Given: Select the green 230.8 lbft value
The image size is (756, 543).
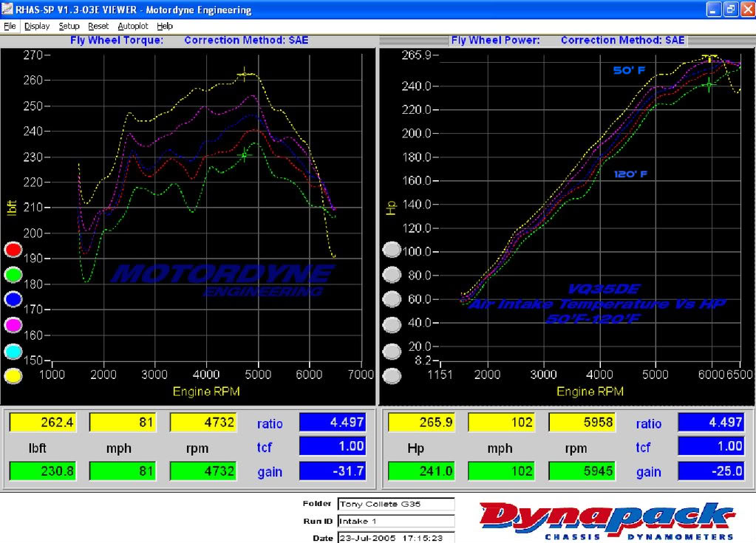Looking at the screenshot, I should click(43, 471).
